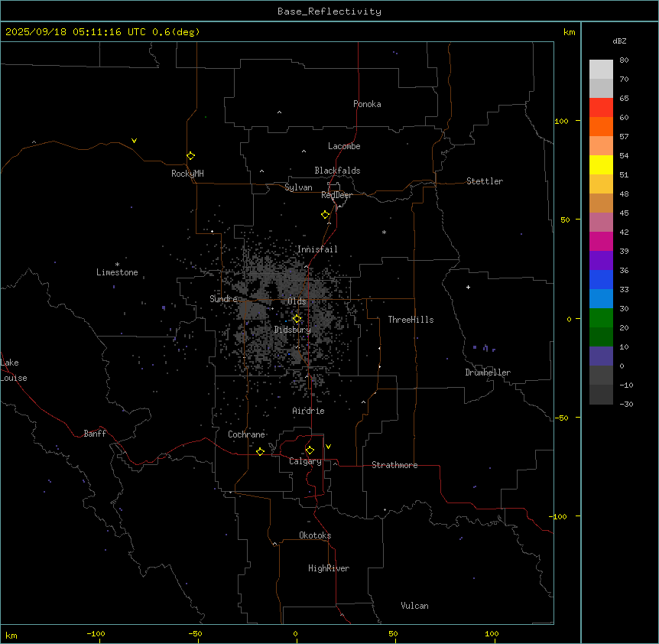
Task: Click the white plus marker north of Drumheller
Action: [x=469, y=288]
